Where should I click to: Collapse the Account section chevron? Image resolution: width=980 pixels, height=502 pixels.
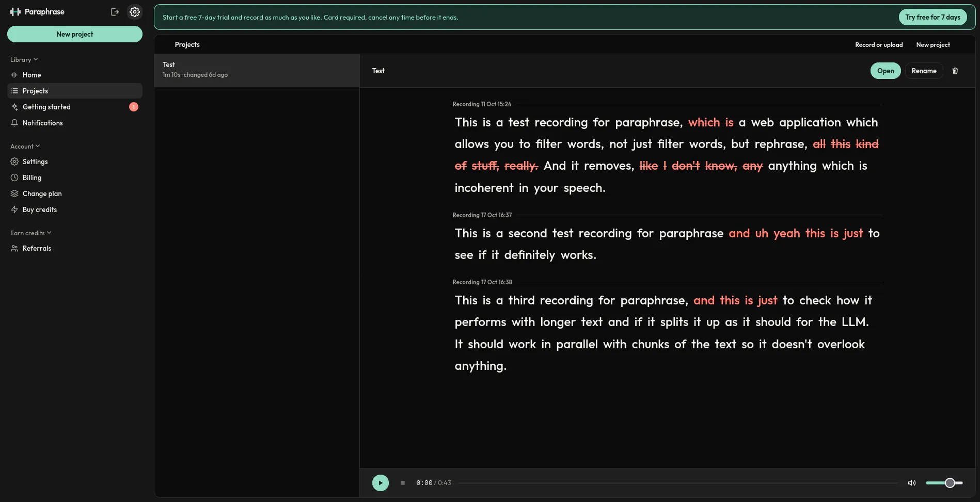coord(38,146)
